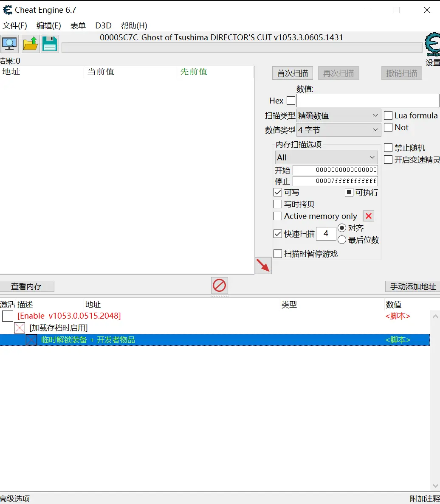
Task: Toggle the 可执行 checkbox
Action: tap(349, 192)
